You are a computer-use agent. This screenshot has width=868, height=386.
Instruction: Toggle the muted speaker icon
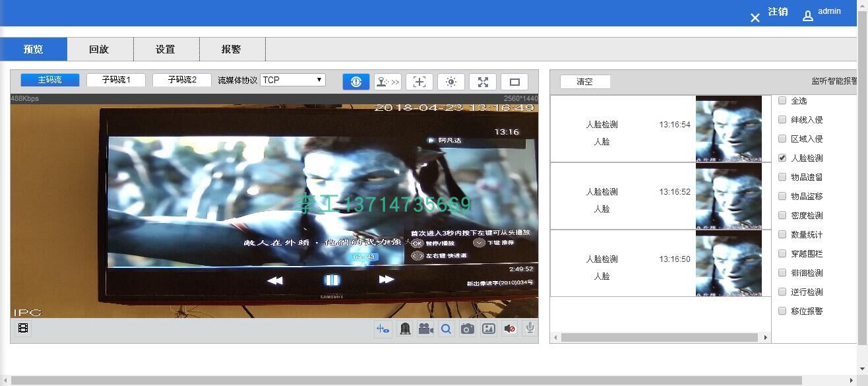(510, 329)
